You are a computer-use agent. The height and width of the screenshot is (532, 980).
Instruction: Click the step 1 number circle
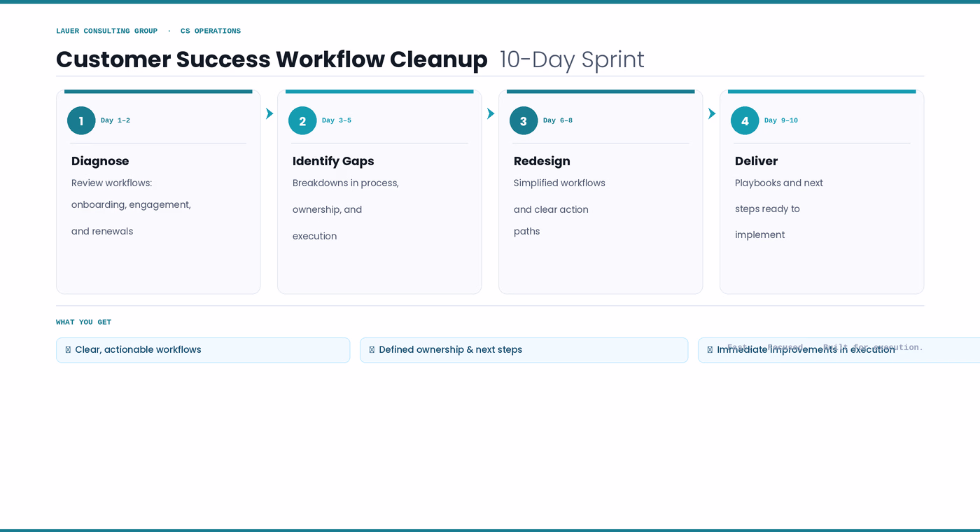pos(81,120)
